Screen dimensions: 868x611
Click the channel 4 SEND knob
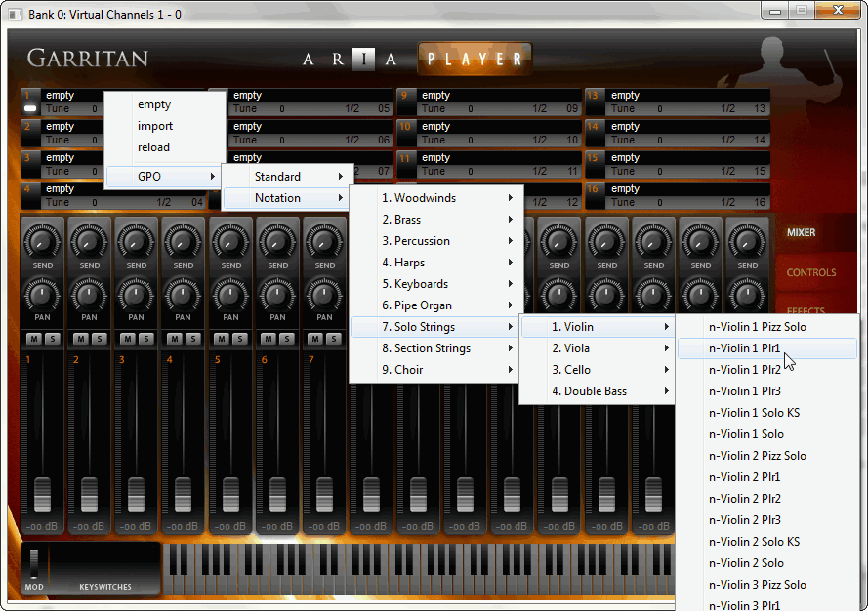click(184, 240)
